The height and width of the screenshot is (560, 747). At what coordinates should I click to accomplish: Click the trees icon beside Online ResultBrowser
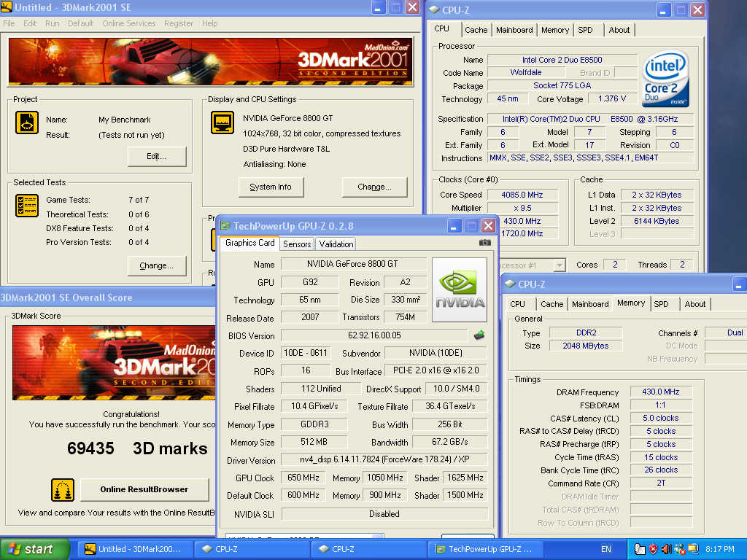63,489
